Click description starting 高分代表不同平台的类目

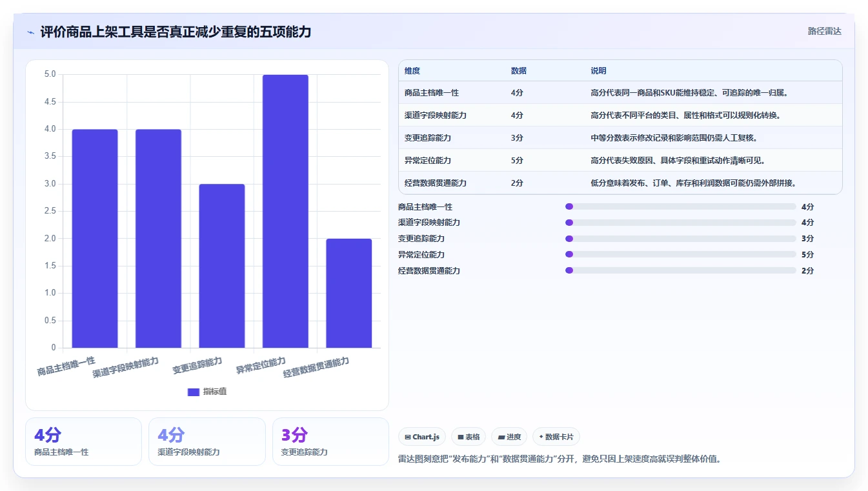[x=686, y=115]
